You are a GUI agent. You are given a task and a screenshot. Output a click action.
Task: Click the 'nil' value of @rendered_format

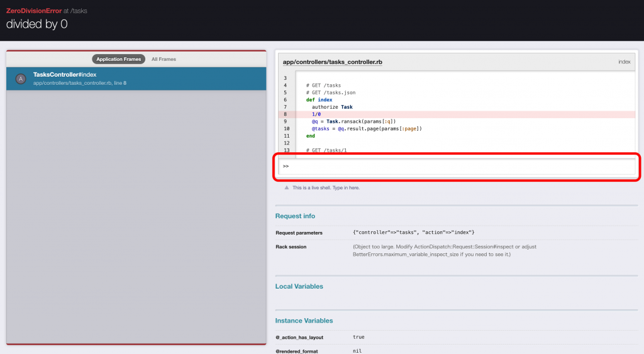click(357, 351)
